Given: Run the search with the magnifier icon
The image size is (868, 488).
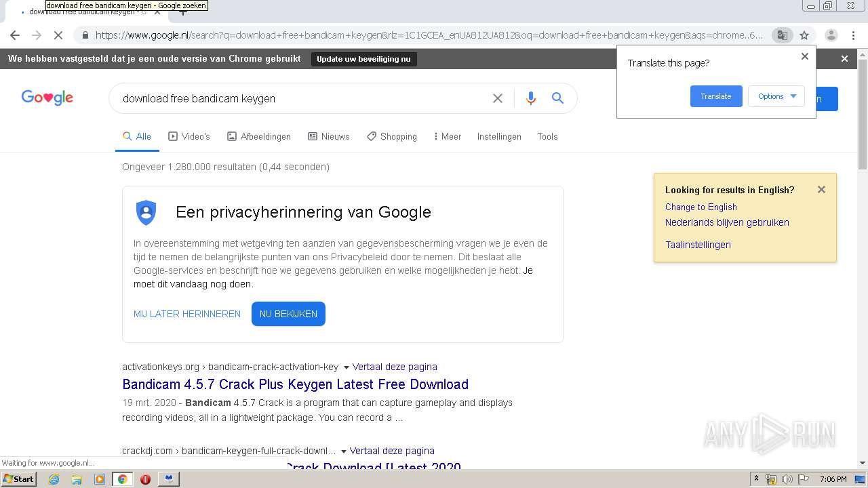Looking at the screenshot, I should tap(557, 98).
